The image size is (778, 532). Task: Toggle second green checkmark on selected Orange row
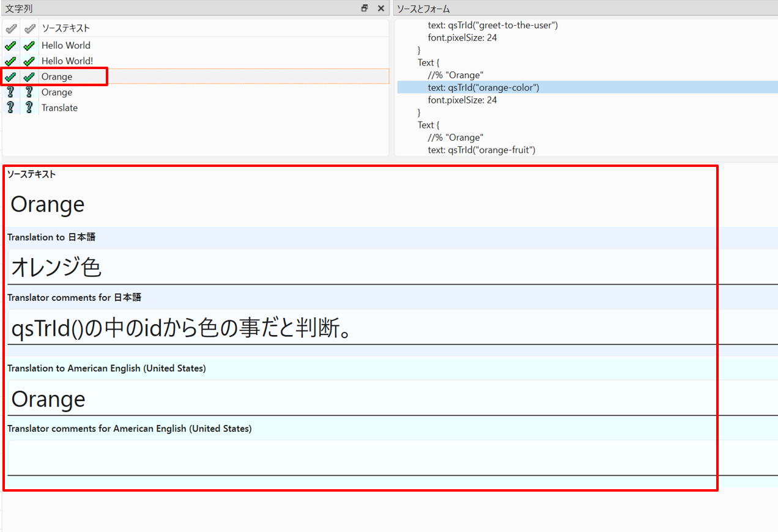click(29, 76)
